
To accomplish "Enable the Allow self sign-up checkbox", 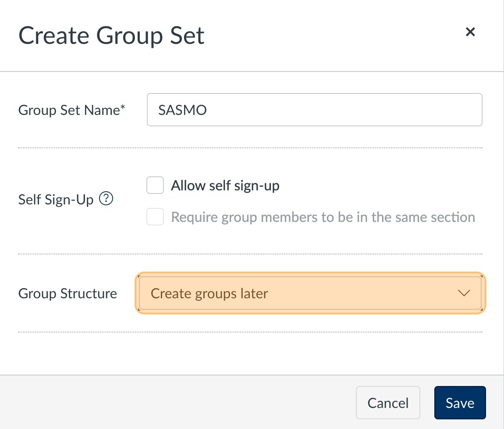I will point(155,185).
